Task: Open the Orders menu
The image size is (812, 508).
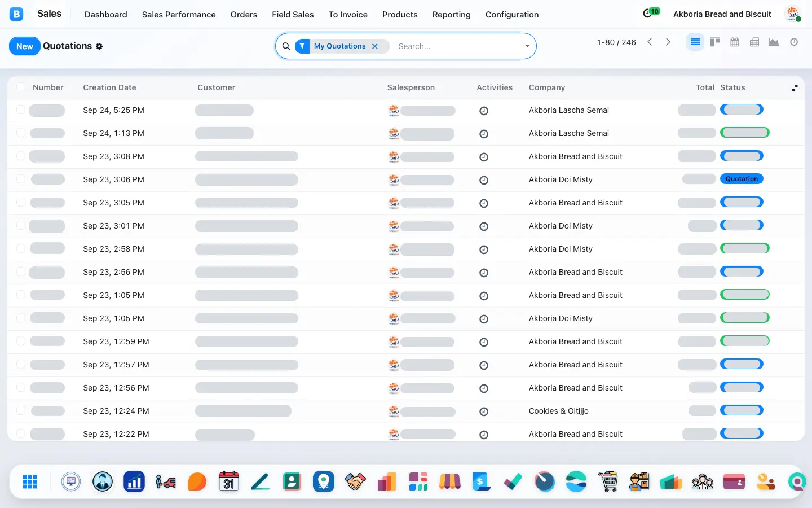Action: 244,15
